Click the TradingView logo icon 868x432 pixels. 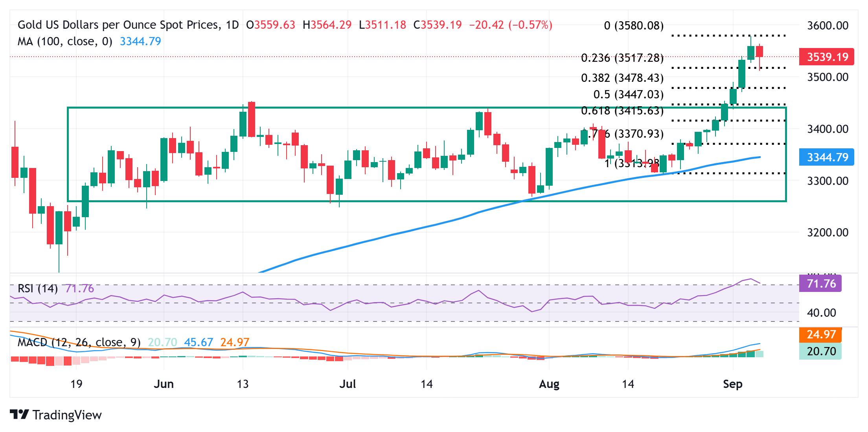coord(19,415)
